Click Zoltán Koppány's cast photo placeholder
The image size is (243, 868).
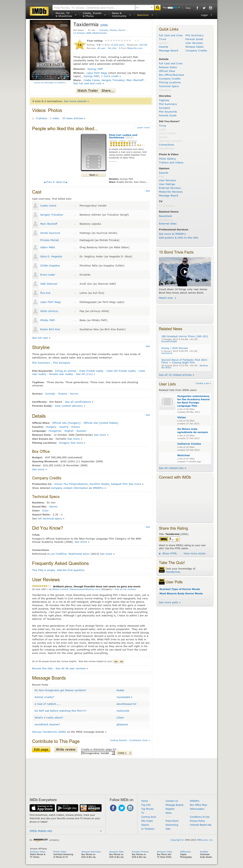pos(35,265)
